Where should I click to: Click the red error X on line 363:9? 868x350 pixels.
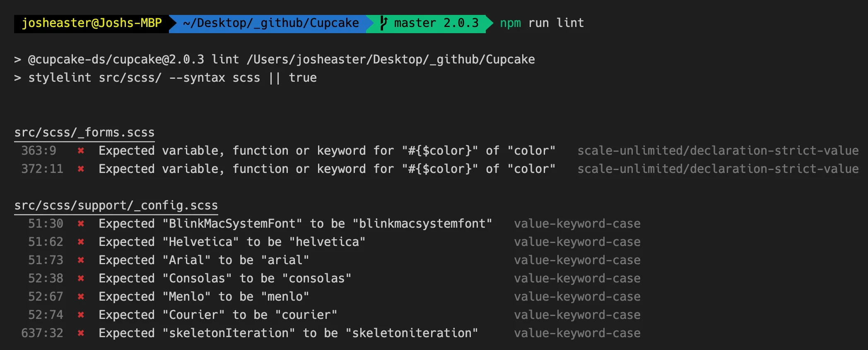[x=81, y=151]
